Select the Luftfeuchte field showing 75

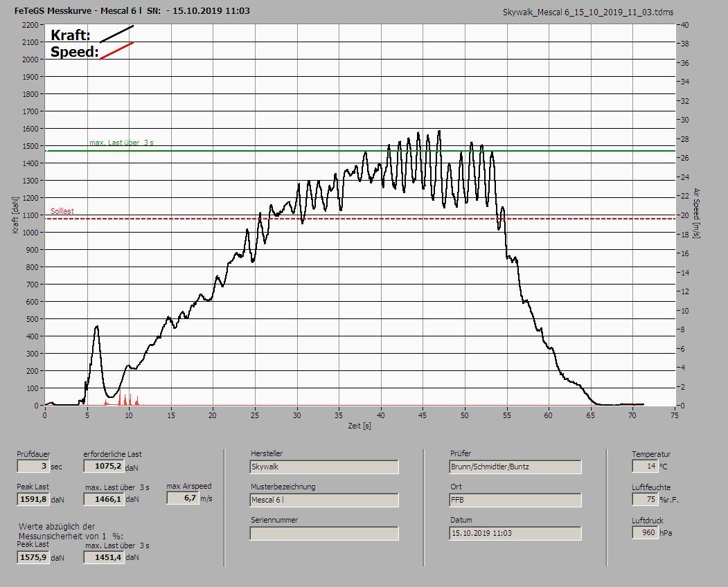(645, 499)
